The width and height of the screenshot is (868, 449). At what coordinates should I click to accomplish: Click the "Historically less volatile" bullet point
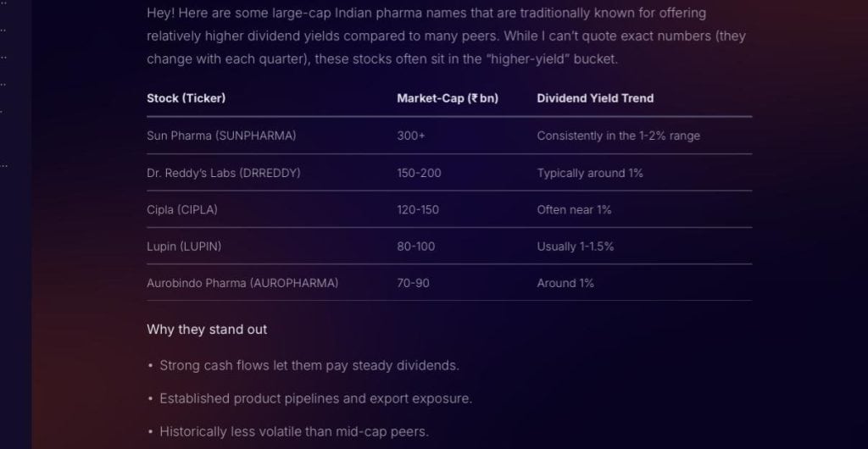point(293,431)
